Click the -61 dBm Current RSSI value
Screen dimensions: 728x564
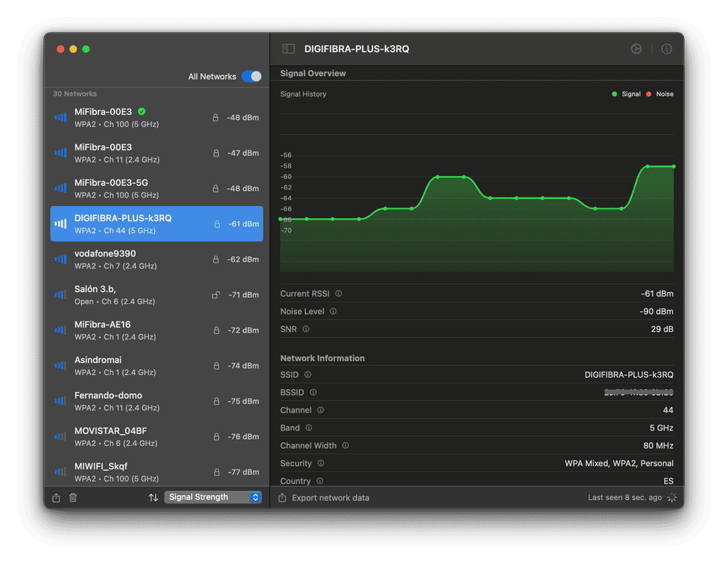657,293
